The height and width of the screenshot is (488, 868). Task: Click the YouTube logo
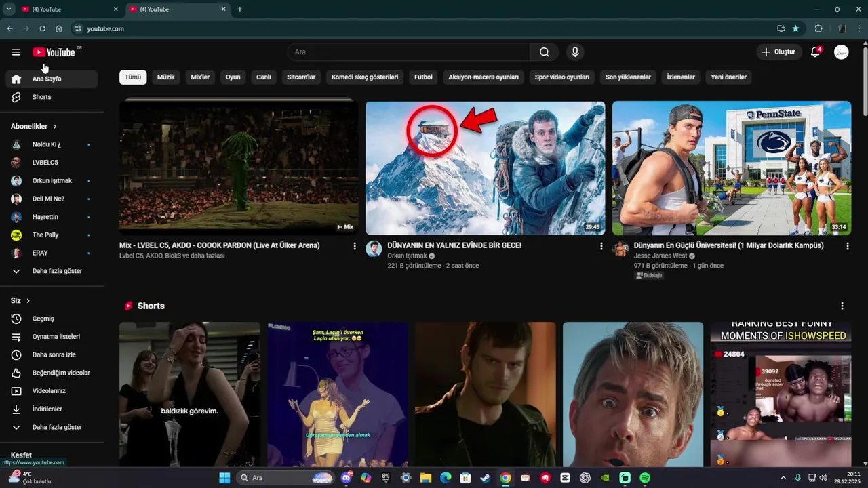[x=54, y=52]
